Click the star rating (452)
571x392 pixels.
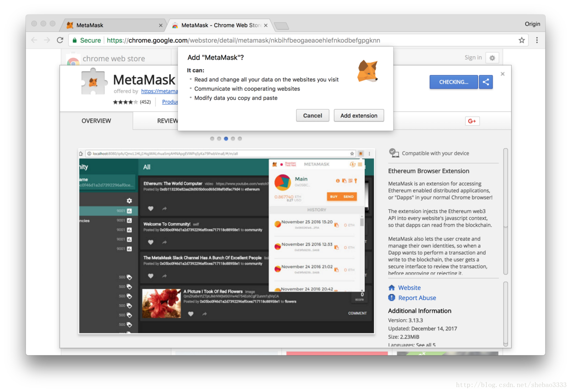click(132, 102)
